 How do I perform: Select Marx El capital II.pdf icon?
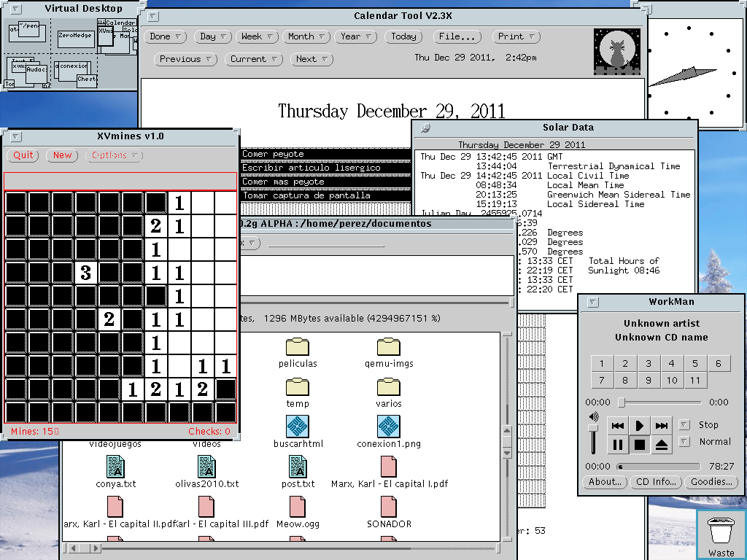[x=116, y=507]
